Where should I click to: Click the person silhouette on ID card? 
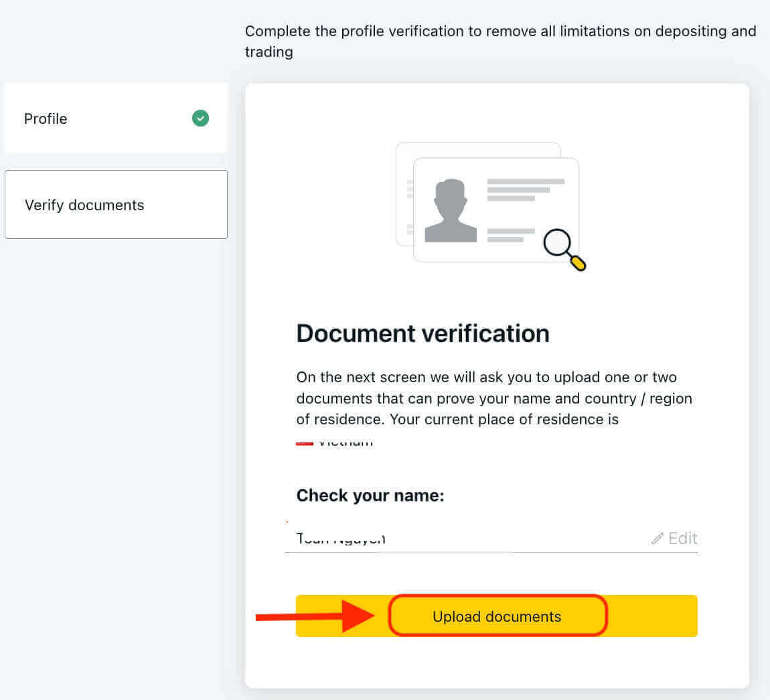451,211
